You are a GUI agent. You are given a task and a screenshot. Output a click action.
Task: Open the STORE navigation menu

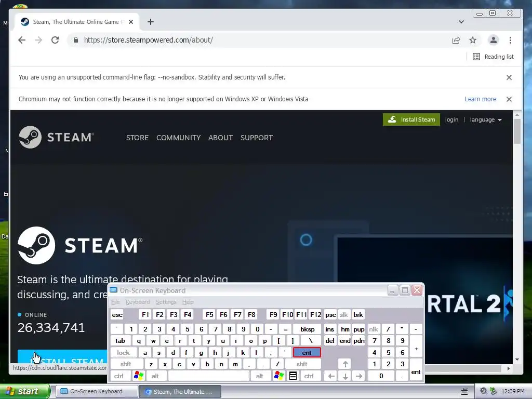[137, 138]
